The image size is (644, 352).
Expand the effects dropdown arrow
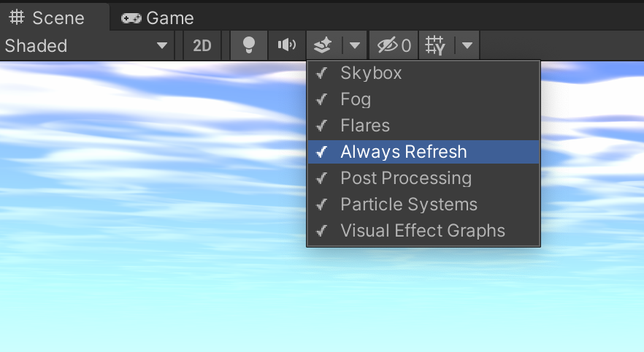(x=354, y=46)
